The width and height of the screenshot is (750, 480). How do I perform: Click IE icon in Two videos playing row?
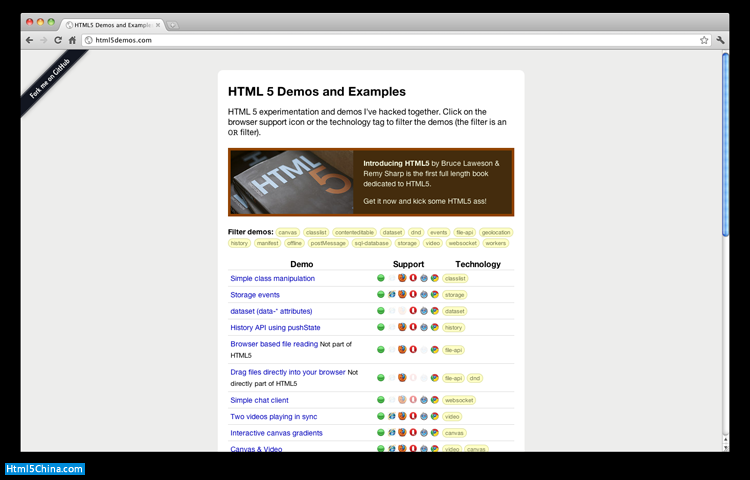tap(392, 416)
